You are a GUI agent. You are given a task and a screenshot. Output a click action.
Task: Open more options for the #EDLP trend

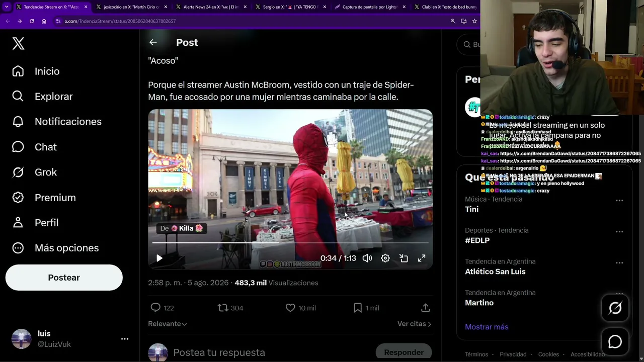pos(619,232)
